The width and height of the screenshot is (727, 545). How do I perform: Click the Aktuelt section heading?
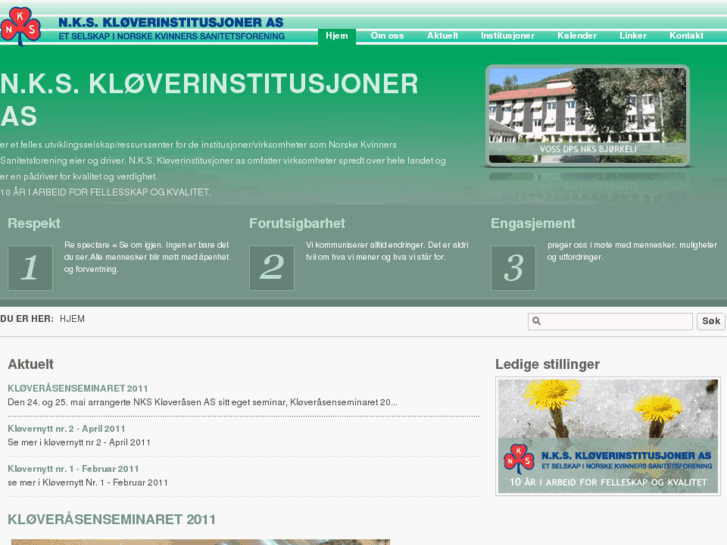(31, 364)
